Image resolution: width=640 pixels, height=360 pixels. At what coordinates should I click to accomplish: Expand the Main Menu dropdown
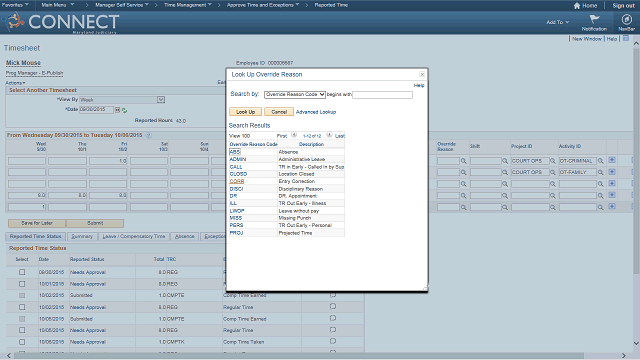[58, 5]
